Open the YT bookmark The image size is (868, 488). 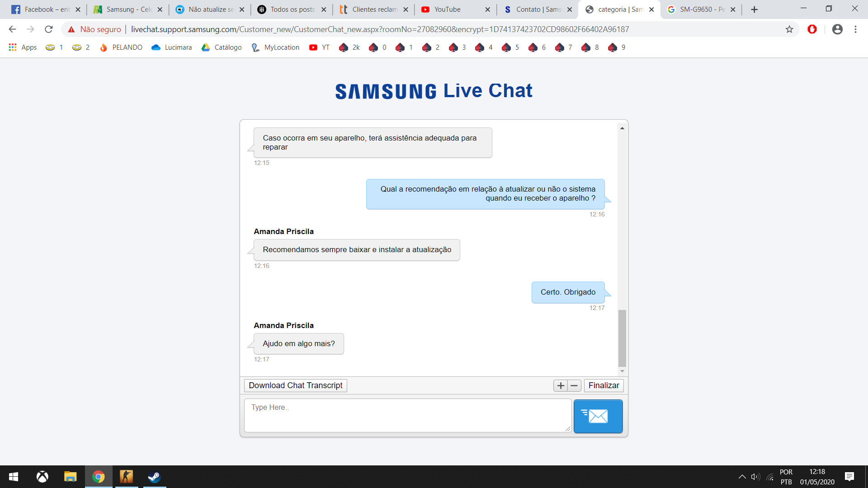point(319,47)
